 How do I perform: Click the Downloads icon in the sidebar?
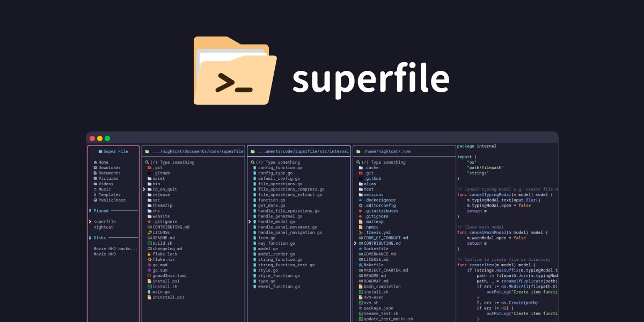[x=96, y=167]
